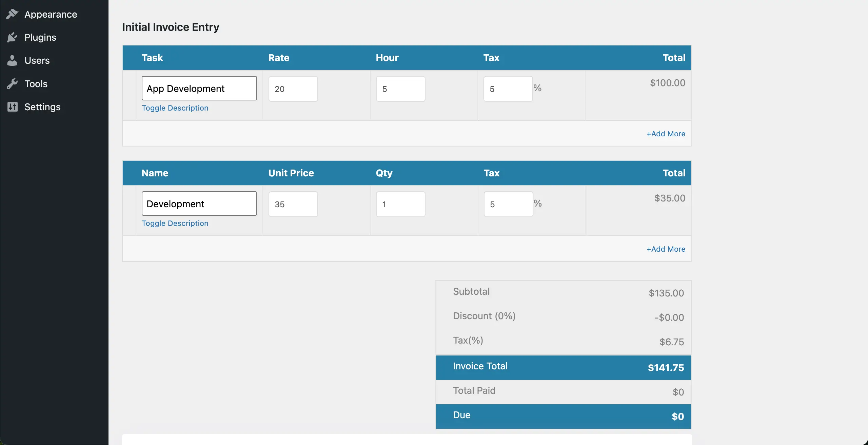Click +Add More in the task table

point(665,134)
